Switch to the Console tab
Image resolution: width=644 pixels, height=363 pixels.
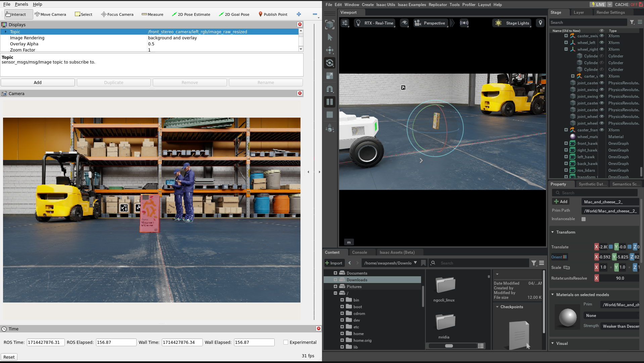pos(359,252)
